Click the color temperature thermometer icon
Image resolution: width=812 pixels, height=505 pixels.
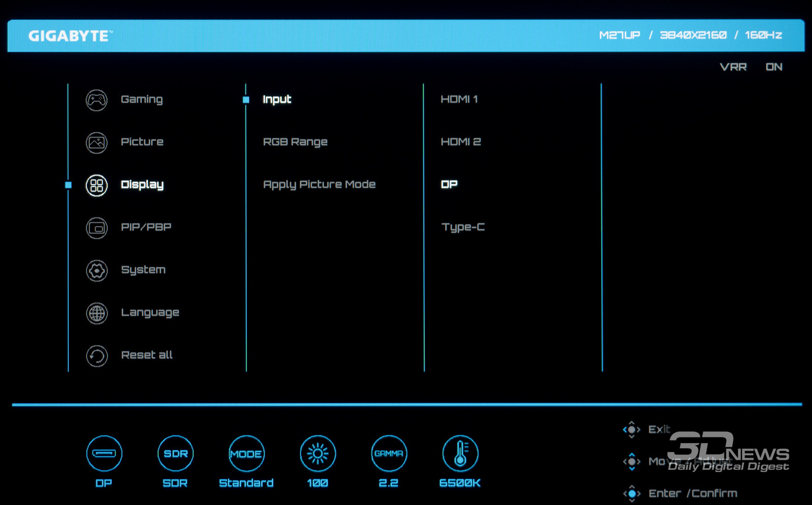[460, 453]
